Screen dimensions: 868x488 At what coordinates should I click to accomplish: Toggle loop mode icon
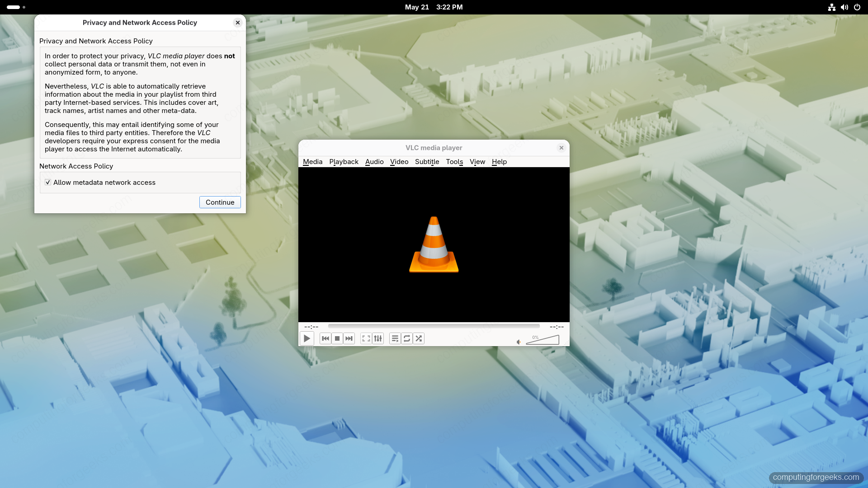coord(407,338)
